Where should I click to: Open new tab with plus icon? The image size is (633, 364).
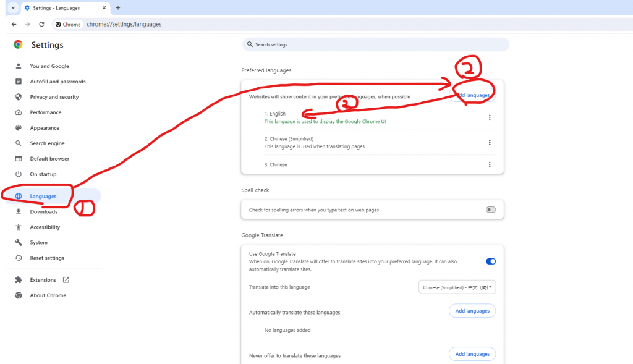[x=118, y=8]
